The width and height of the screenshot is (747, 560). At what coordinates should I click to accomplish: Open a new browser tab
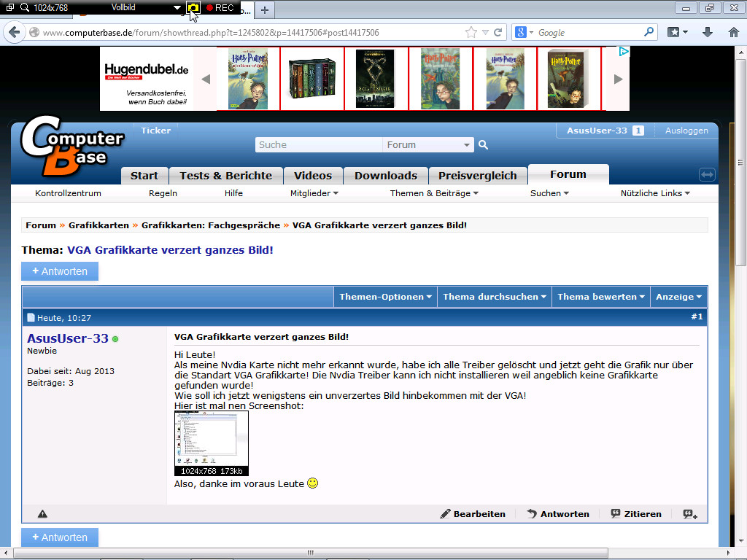point(265,9)
